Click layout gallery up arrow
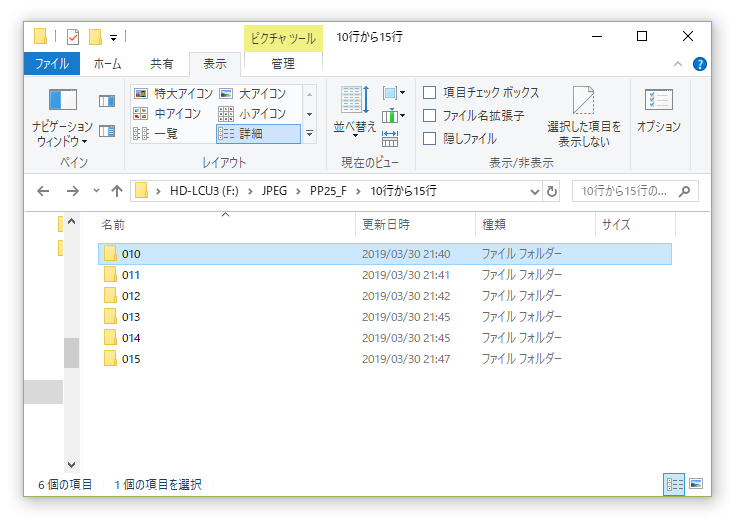The height and width of the screenshot is (525, 740). tap(310, 94)
